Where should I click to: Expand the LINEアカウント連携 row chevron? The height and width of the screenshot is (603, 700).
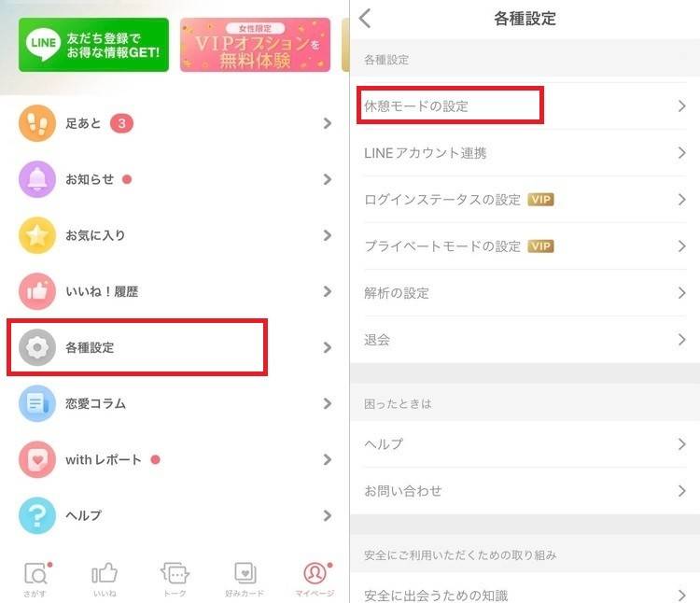[x=681, y=153]
